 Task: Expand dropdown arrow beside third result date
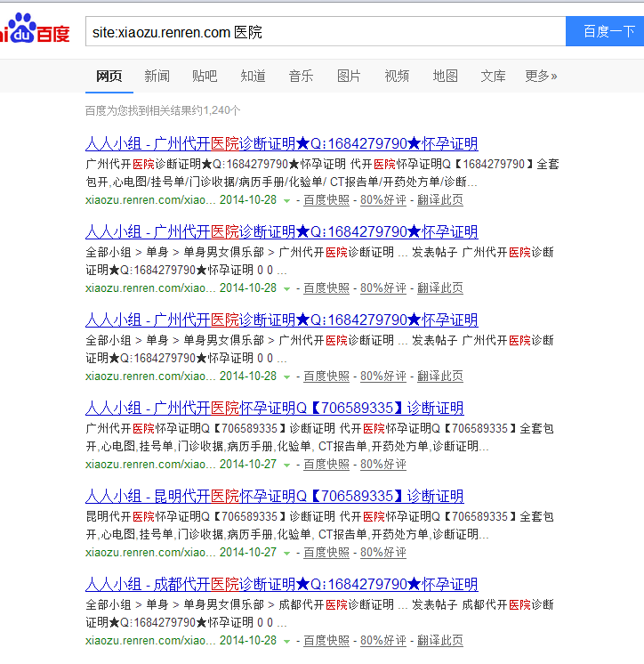[287, 377]
